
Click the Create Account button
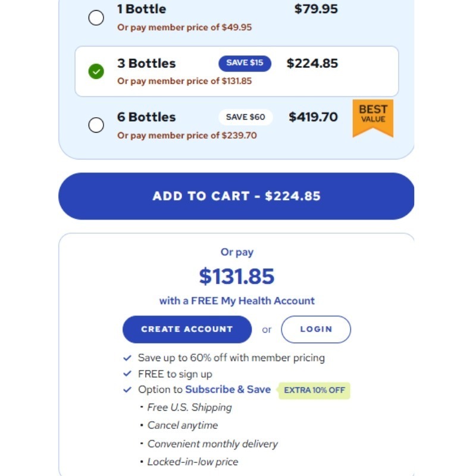tap(187, 329)
